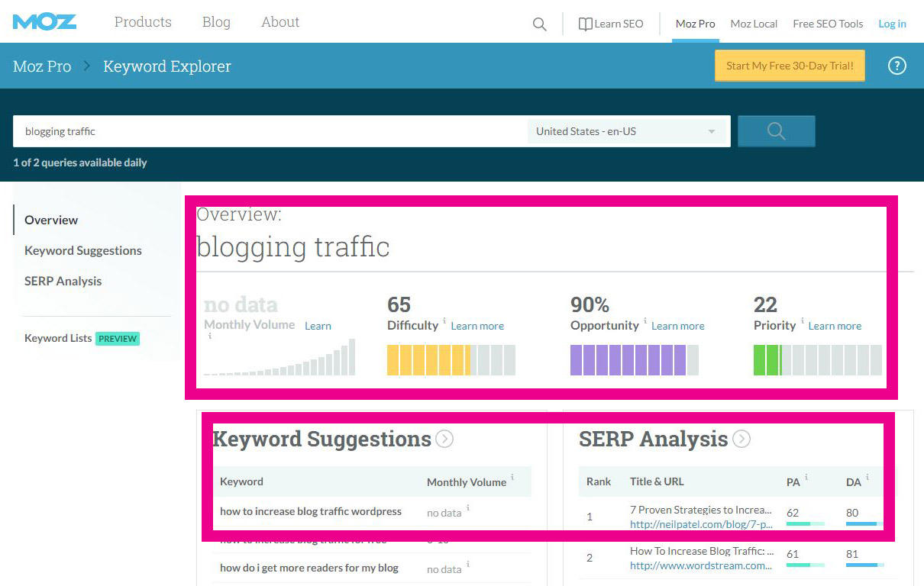Click the yellow Difficulty score bar

coord(451,360)
